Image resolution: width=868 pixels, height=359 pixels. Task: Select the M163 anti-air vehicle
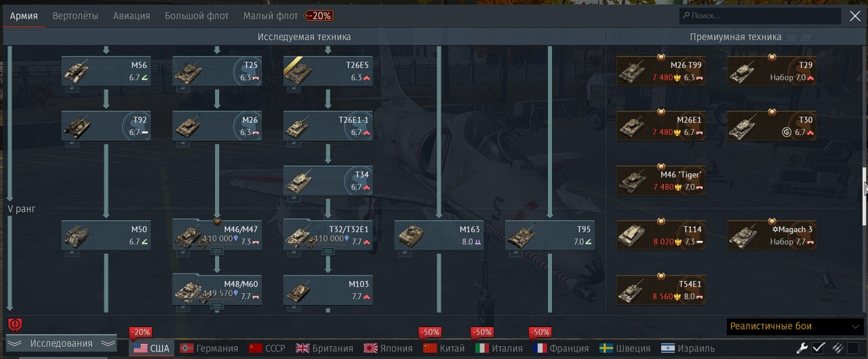[x=439, y=235]
